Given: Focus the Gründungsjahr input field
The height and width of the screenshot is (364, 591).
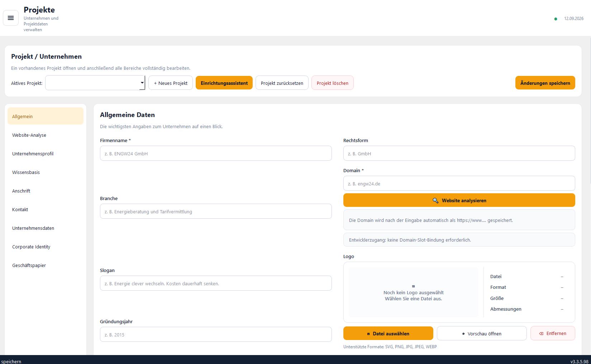Looking at the screenshot, I should coord(216,334).
